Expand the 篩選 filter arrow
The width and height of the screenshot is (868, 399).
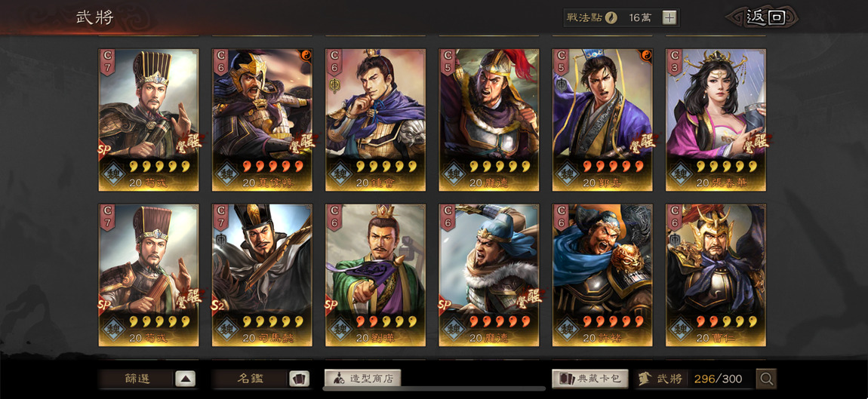point(186,379)
